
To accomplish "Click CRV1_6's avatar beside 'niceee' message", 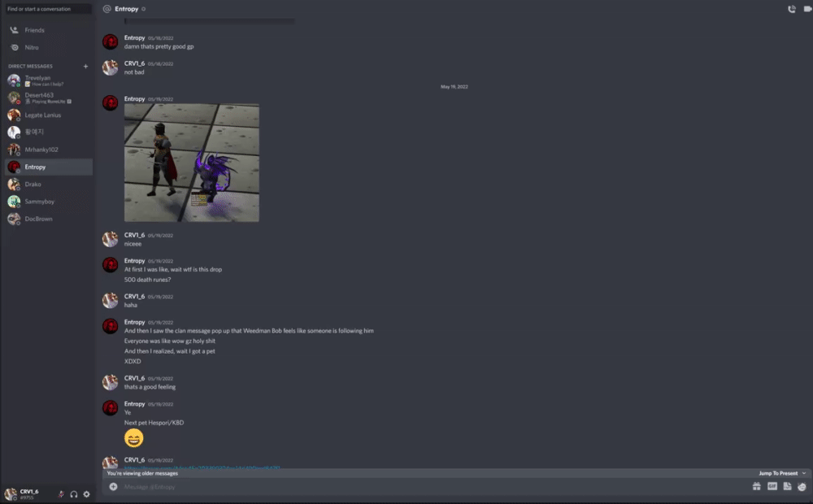I will point(110,239).
